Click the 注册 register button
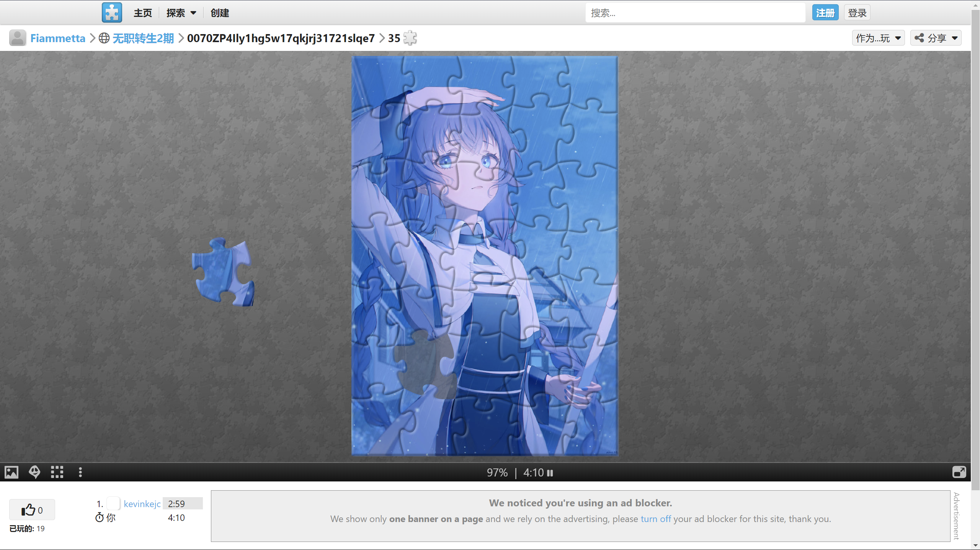Image resolution: width=980 pixels, height=550 pixels. (x=825, y=13)
